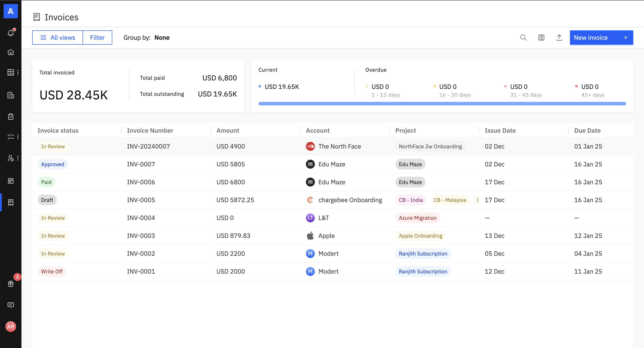Open the Ranjith Subscription project on INV-0002
Viewport: 644px width, 348px height.
coord(423,254)
